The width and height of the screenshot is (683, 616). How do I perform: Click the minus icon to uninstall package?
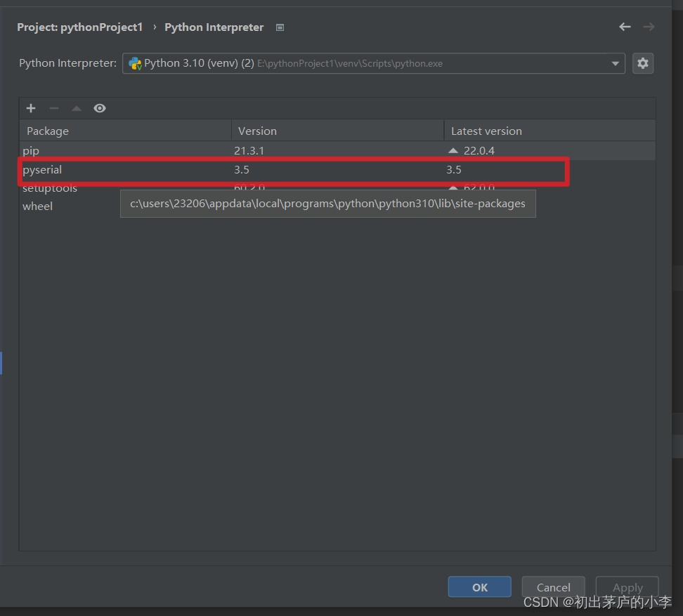(54, 108)
